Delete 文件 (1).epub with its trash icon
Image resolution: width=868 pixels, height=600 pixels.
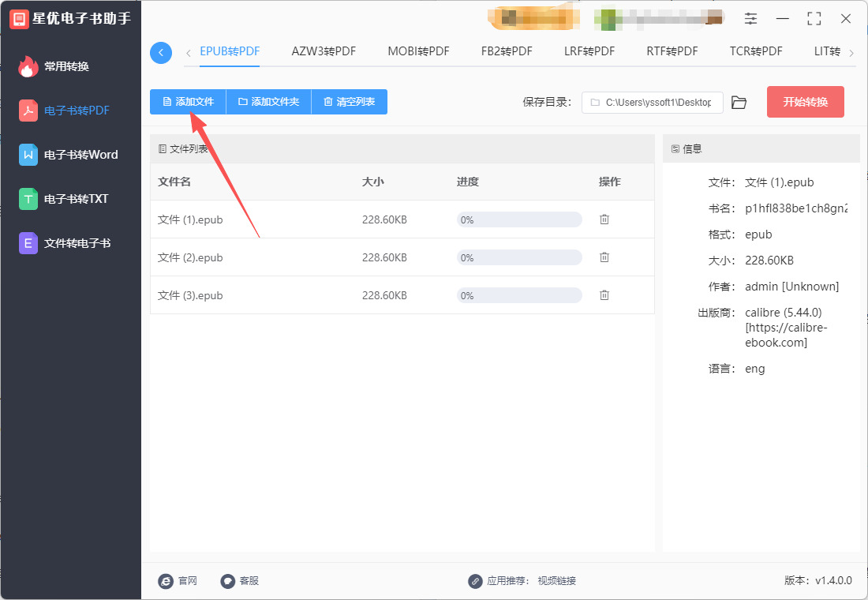point(604,219)
